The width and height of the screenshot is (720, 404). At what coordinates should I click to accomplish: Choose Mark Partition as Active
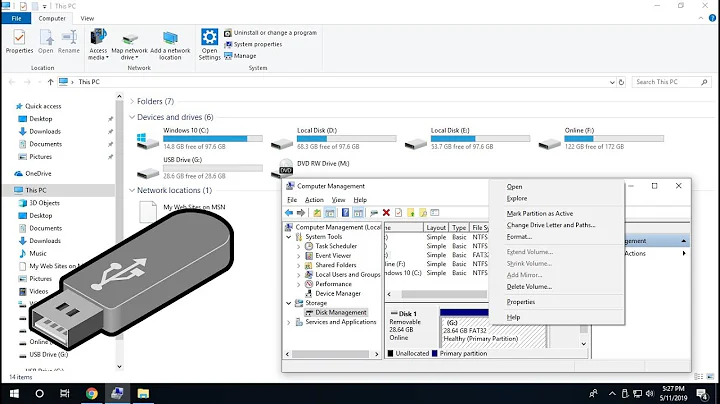pos(540,213)
